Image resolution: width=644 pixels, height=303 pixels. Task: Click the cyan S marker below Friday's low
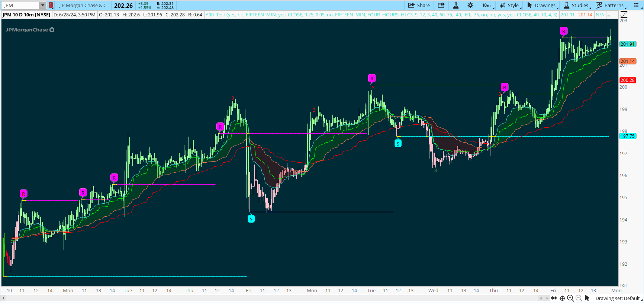(x=251, y=219)
